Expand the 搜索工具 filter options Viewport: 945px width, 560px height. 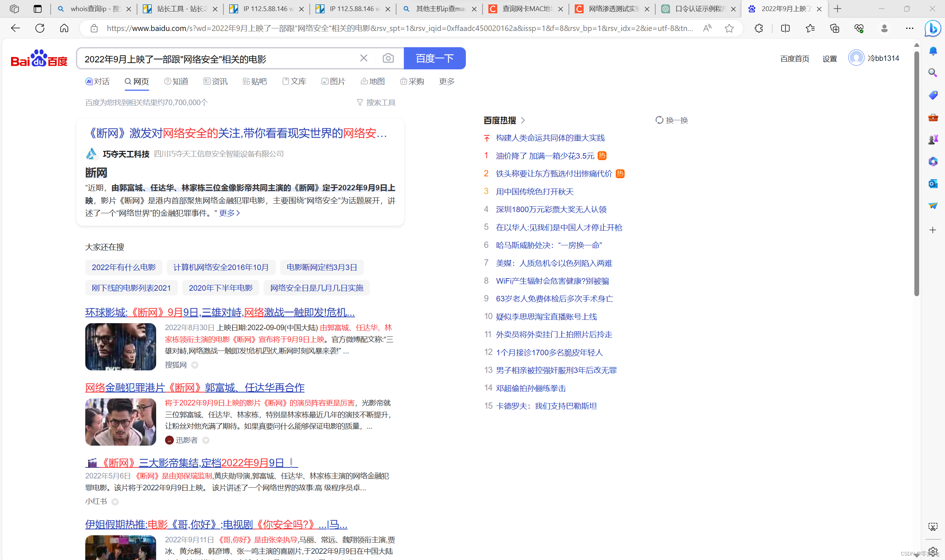tap(376, 103)
